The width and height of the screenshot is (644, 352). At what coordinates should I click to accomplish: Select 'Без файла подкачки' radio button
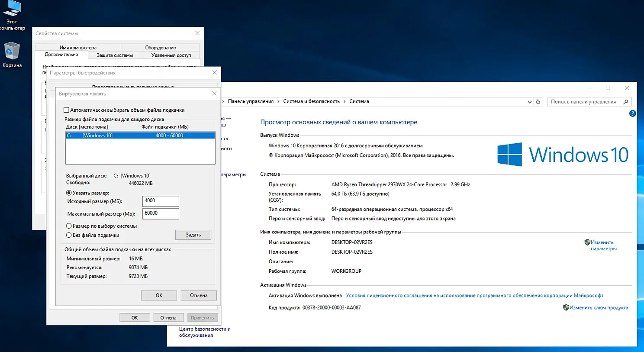pos(69,235)
